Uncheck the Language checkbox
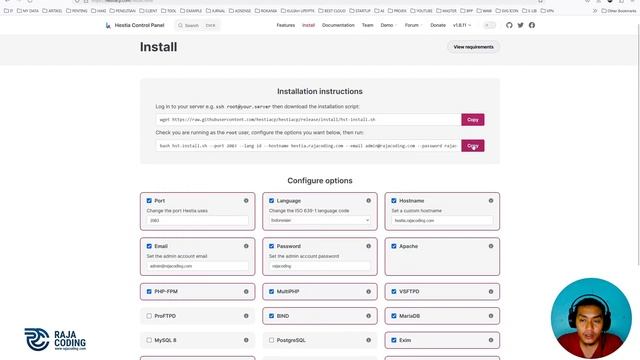Screen dimensions: 640x360 (x=271, y=201)
